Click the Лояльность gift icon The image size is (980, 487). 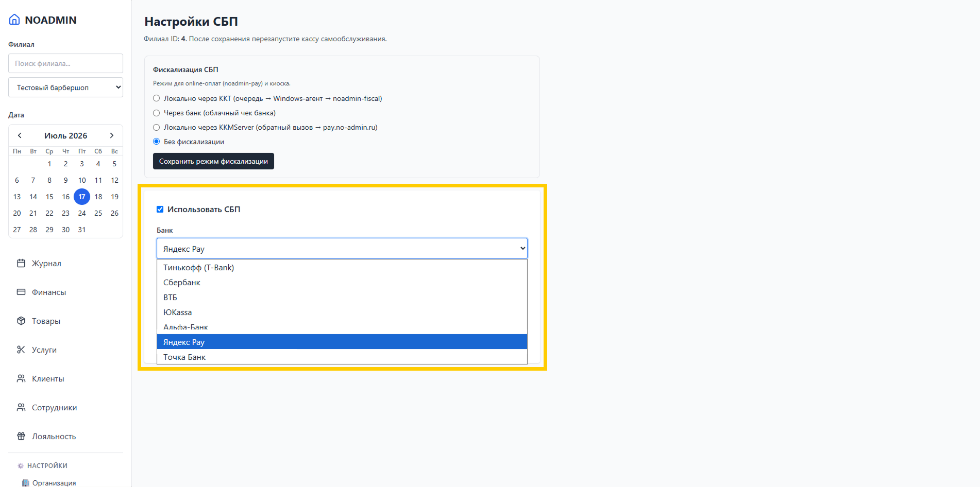tap(21, 436)
